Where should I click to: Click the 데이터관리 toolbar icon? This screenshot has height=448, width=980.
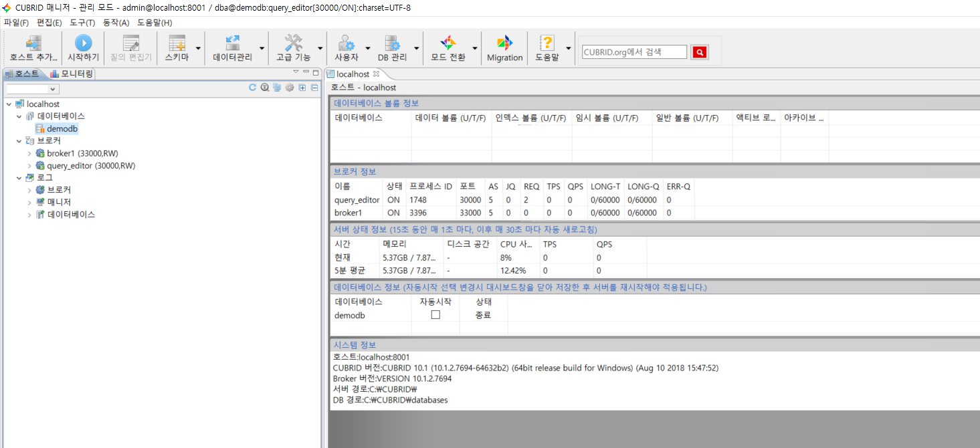coord(232,43)
